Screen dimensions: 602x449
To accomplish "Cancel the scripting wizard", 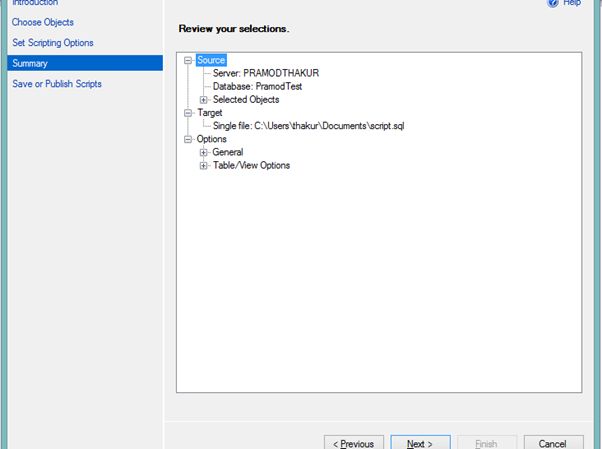I will [552, 443].
